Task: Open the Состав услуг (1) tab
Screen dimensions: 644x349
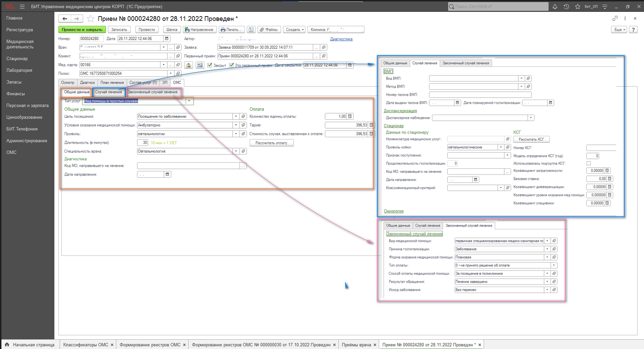Action: click(143, 82)
